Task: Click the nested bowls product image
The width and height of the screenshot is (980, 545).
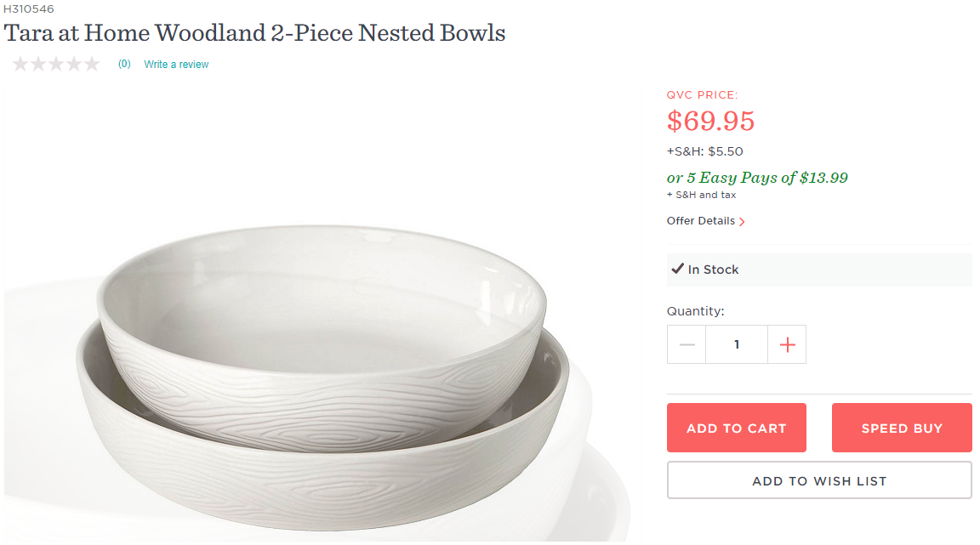Action: (323, 374)
